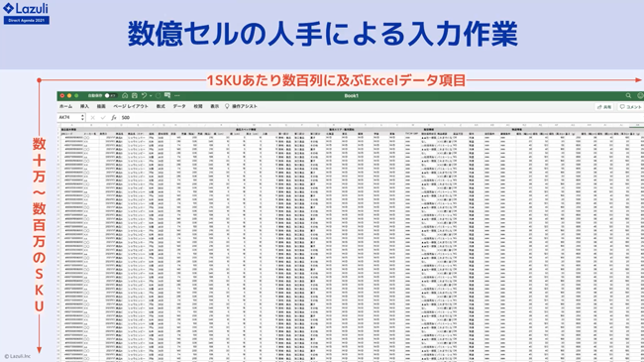Open the Undo history dropdown arrow

coord(151,96)
